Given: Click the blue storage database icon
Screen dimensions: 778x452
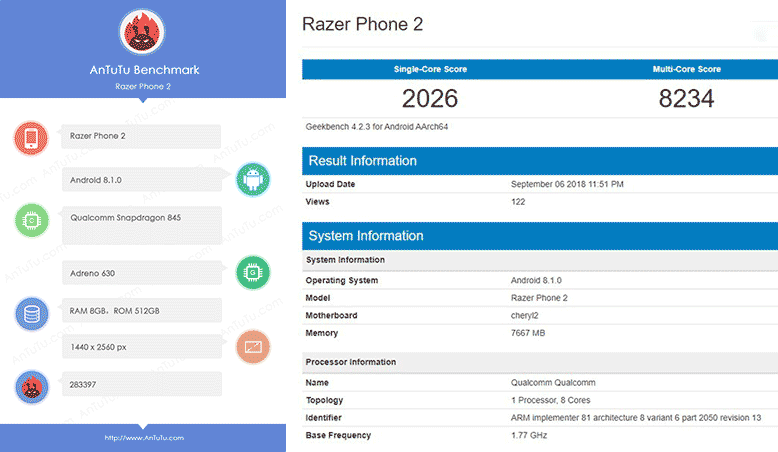Looking at the screenshot, I should pos(32,314).
